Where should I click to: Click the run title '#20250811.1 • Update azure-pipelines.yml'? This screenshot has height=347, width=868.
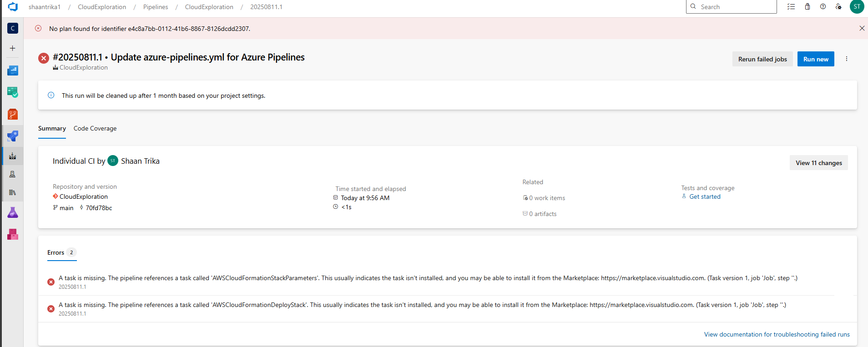point(179,57)
